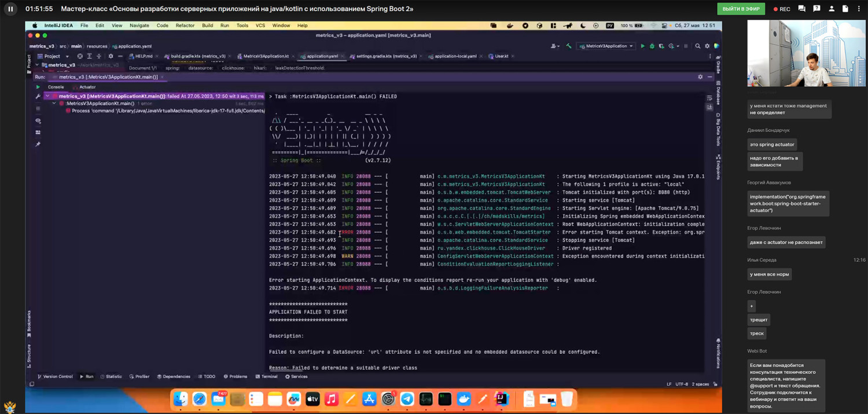Open Run panel settings gear
Screen dimensions: 868x414
700,76
